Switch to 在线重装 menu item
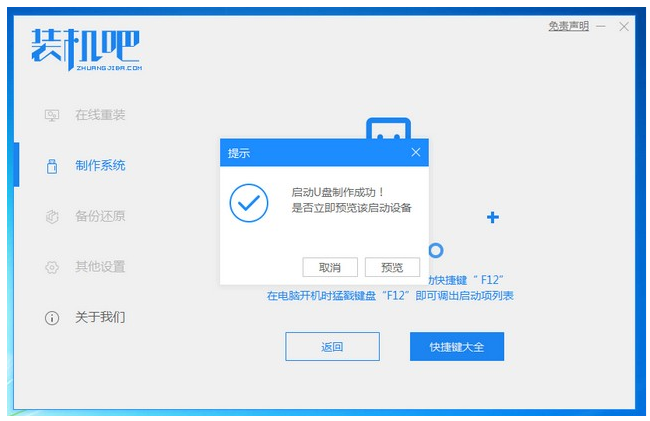The width and height of the screenshot is (650, 421). click(100, 115)
